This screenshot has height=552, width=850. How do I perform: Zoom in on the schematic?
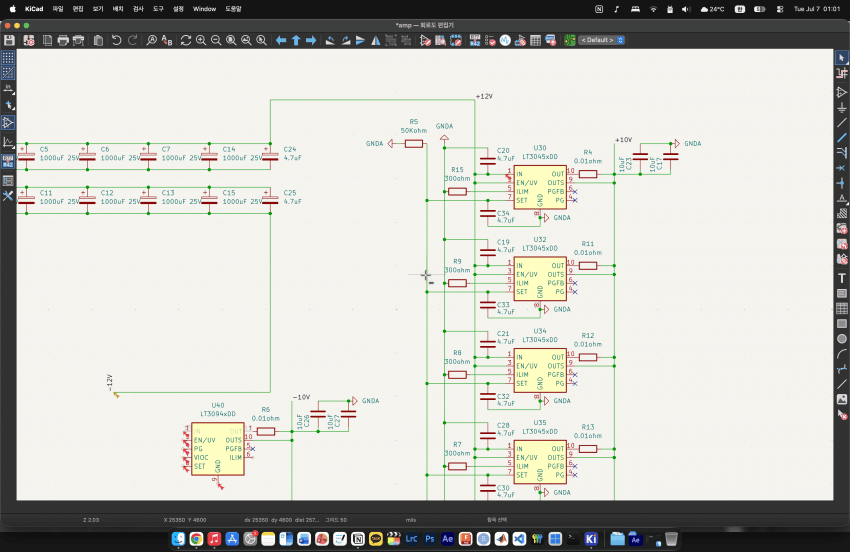pos(201,40)
